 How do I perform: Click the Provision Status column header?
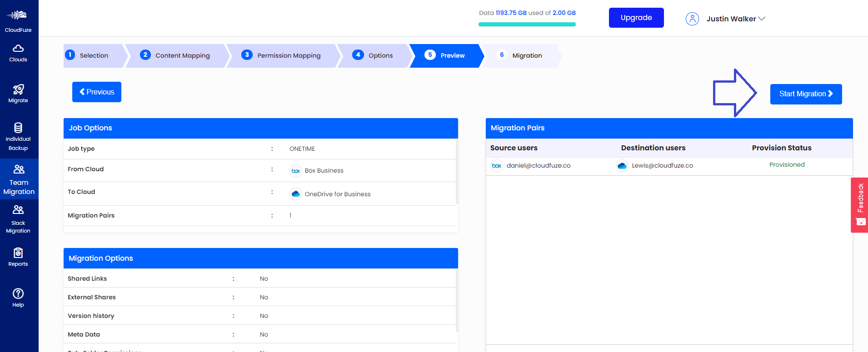782,148
